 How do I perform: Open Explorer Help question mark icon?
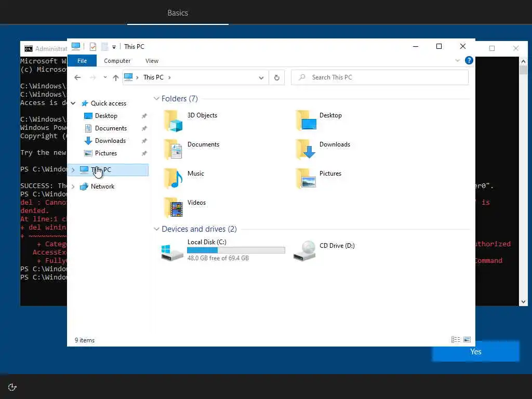coord(469,60)
